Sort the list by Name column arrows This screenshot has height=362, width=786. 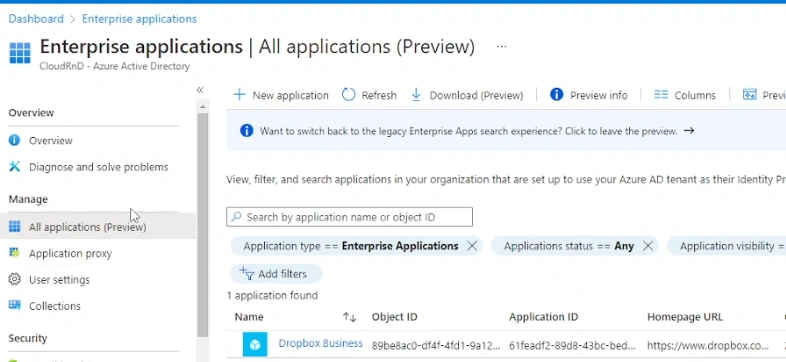(349, 317)
